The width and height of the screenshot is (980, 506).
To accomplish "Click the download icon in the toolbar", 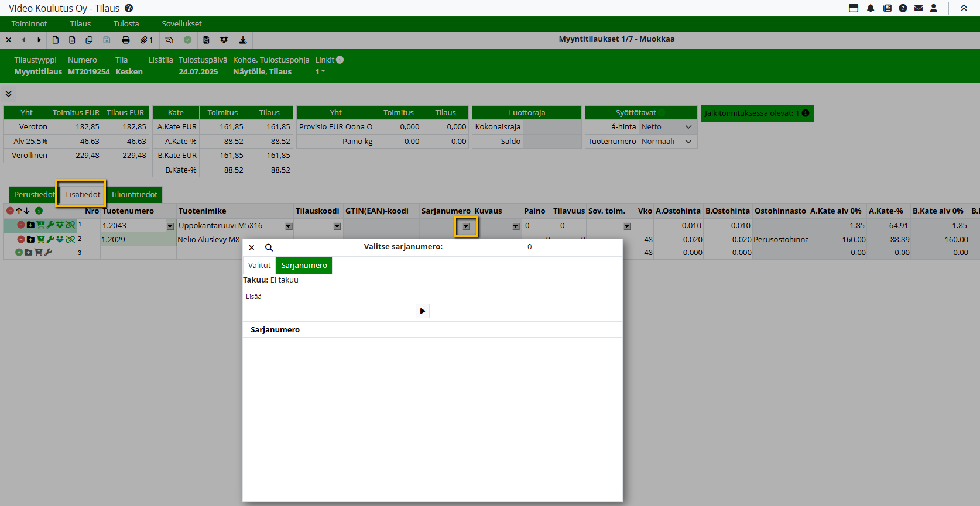I will pyautogui.click(x=242, y=40).
